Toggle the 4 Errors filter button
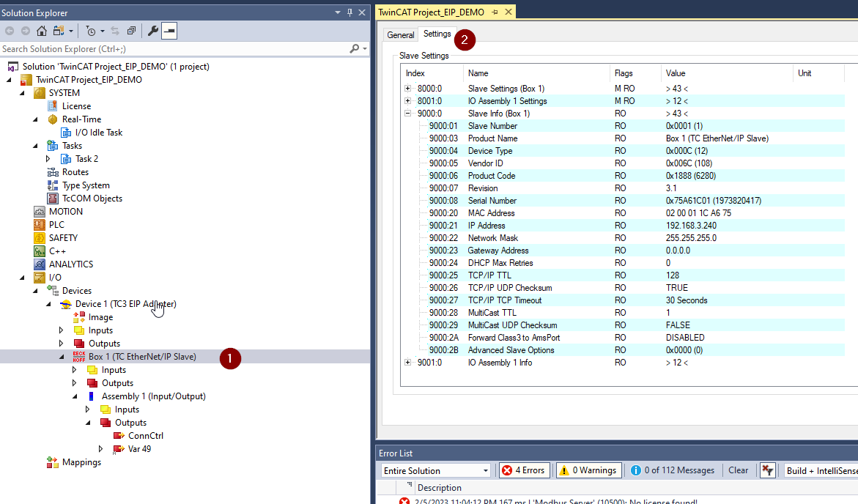This screenshot has width=858, height=504. (524, 470)
